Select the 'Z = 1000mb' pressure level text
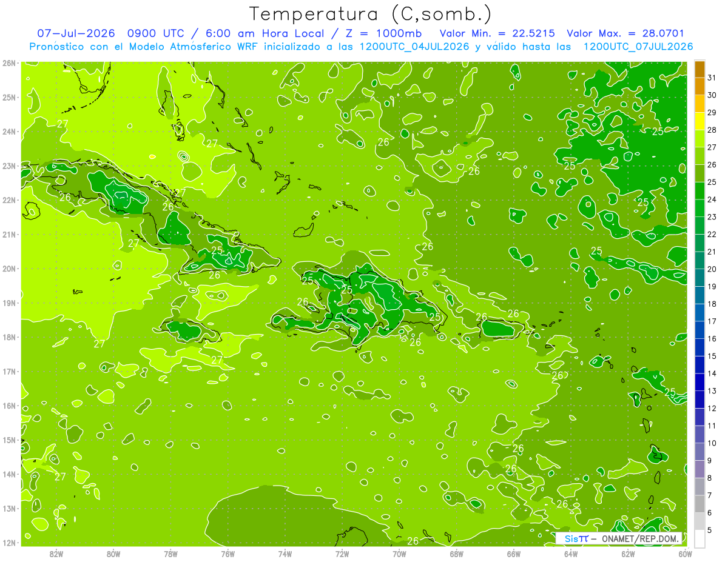 [x=383, y=33]
